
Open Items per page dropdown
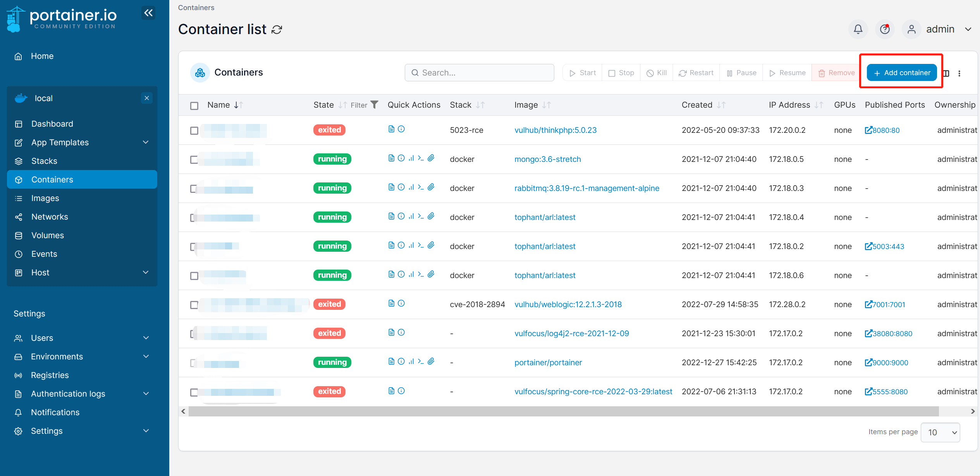click(x=940, y=432)
